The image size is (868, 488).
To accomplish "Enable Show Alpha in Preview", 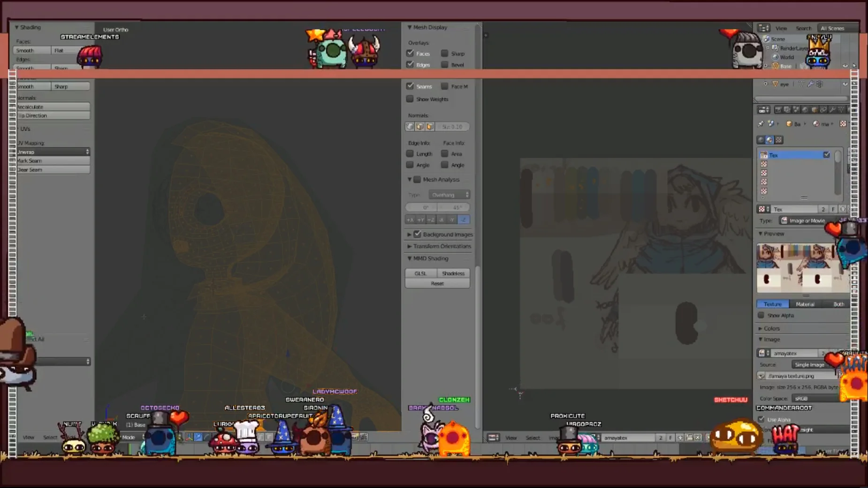I will coord(761,315).
